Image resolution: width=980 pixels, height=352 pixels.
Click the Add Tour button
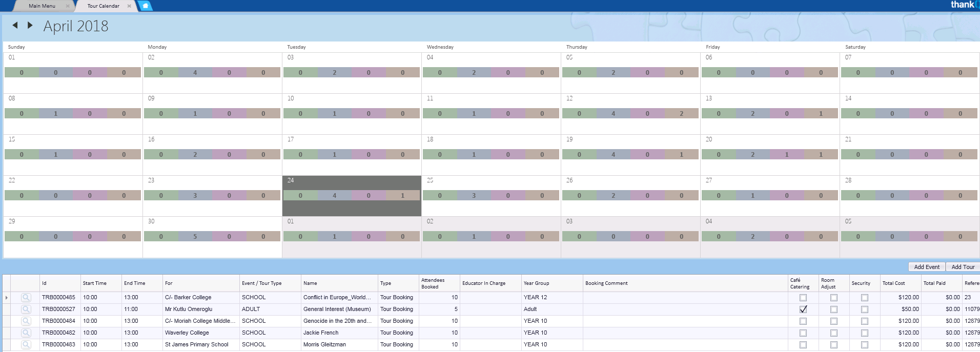(x=963, y=267)
